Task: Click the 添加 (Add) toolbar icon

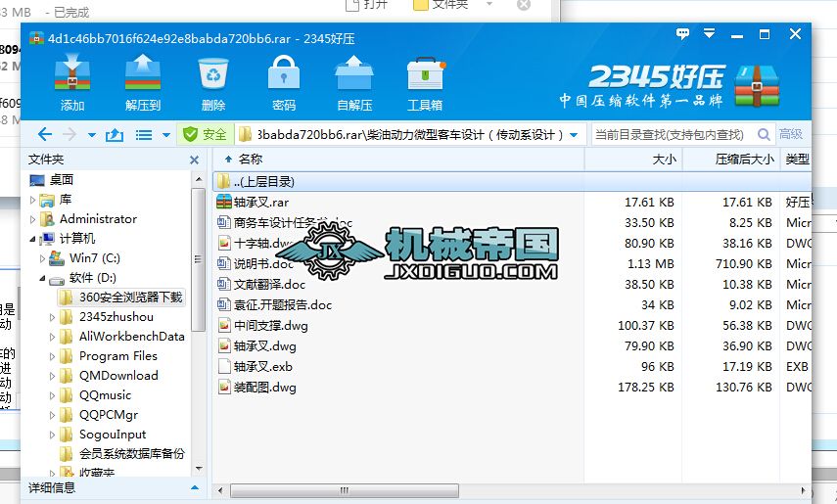Action: pos(72,73)
